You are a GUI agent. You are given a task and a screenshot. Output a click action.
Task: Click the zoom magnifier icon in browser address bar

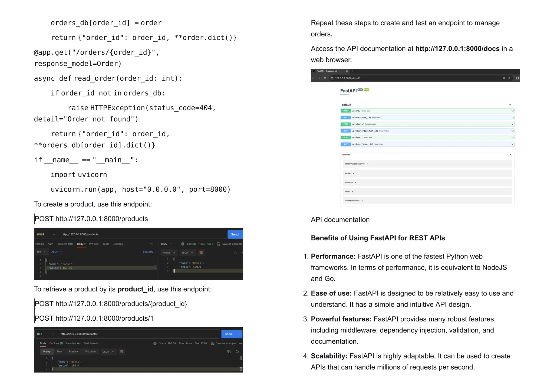pos(504,78)
